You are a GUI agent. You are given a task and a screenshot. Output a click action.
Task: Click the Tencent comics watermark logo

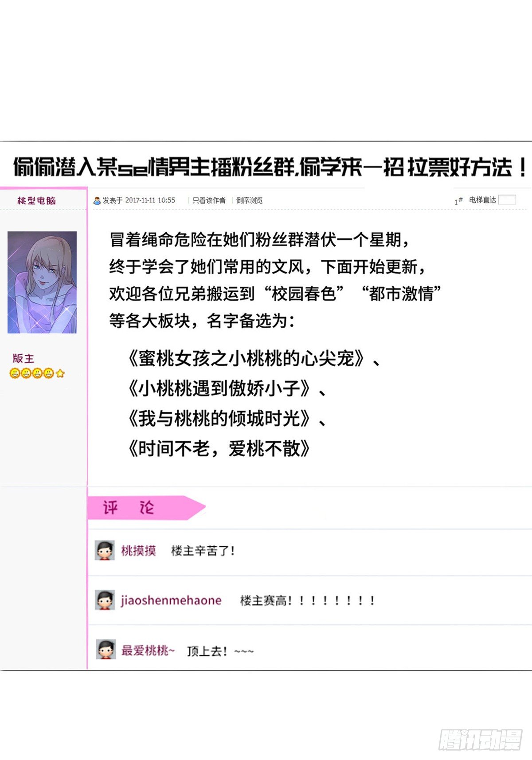[x=481, y=739]
